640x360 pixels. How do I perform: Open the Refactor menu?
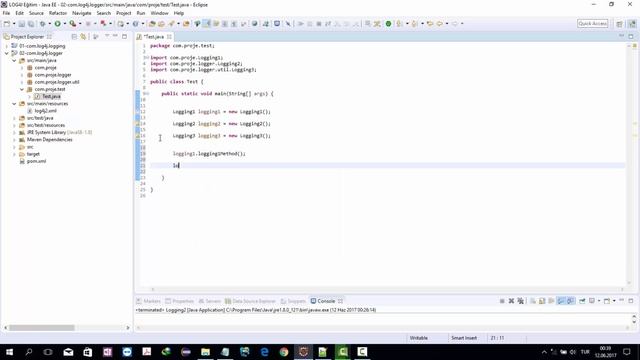click(x=58, y=13)
